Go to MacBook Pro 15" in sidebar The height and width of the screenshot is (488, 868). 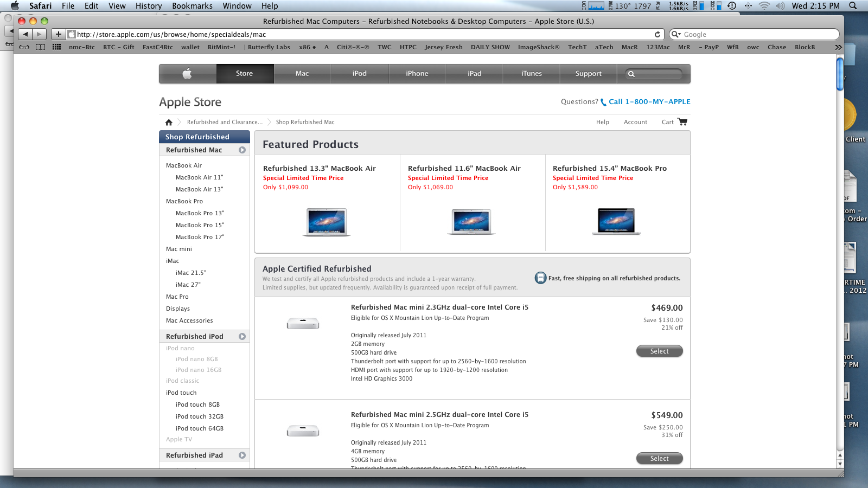200,226
